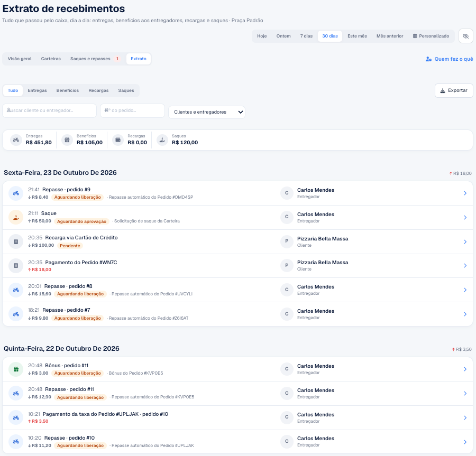Export the statement with Exportar
The width and height of the screenshot is (476, 456).
click(454, 90)
